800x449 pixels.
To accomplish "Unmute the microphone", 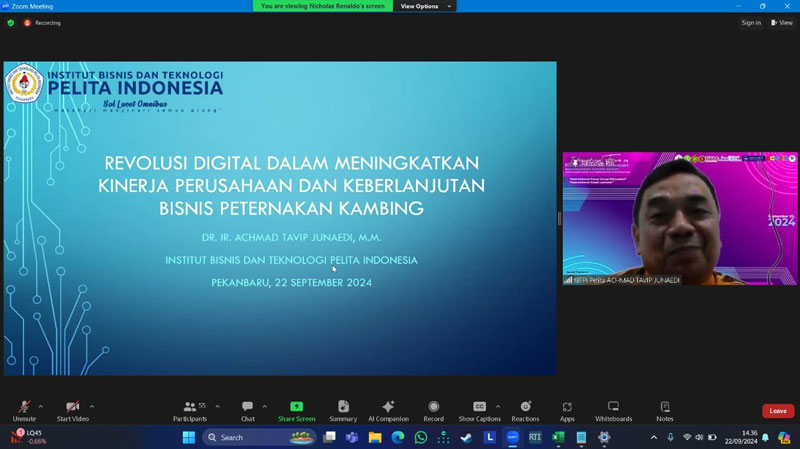I will (x=24, y=409).
